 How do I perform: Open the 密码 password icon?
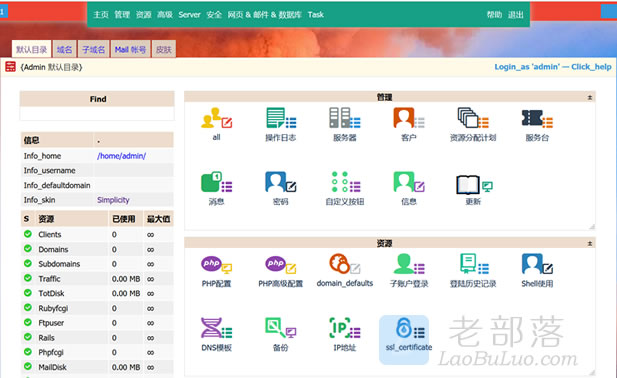[281, 183]
